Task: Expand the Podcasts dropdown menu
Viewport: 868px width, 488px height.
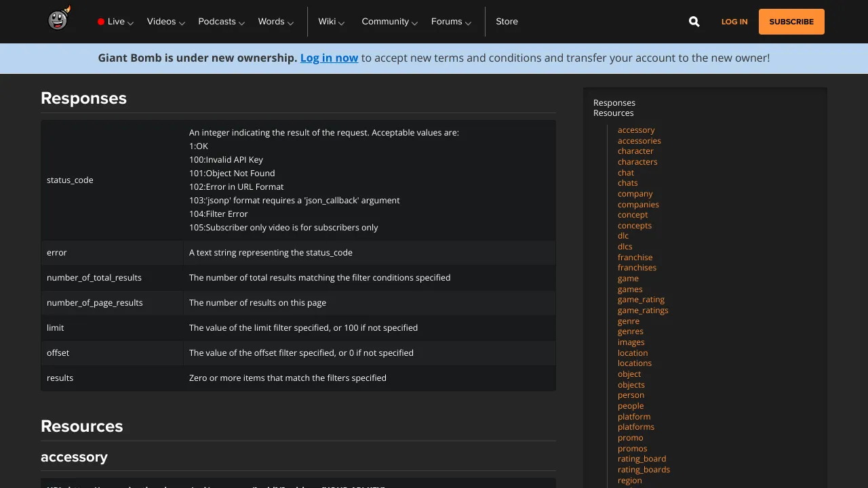Action: 221,22
